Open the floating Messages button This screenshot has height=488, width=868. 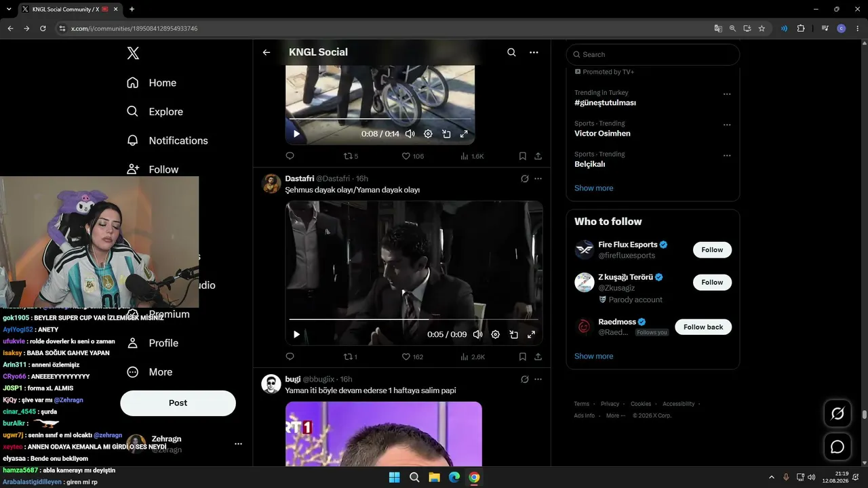point(837,447)
